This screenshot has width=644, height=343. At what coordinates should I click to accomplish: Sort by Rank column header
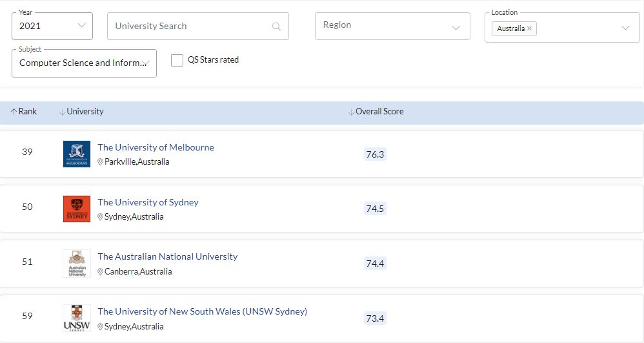pyautogui.click(x=24, y=112)
